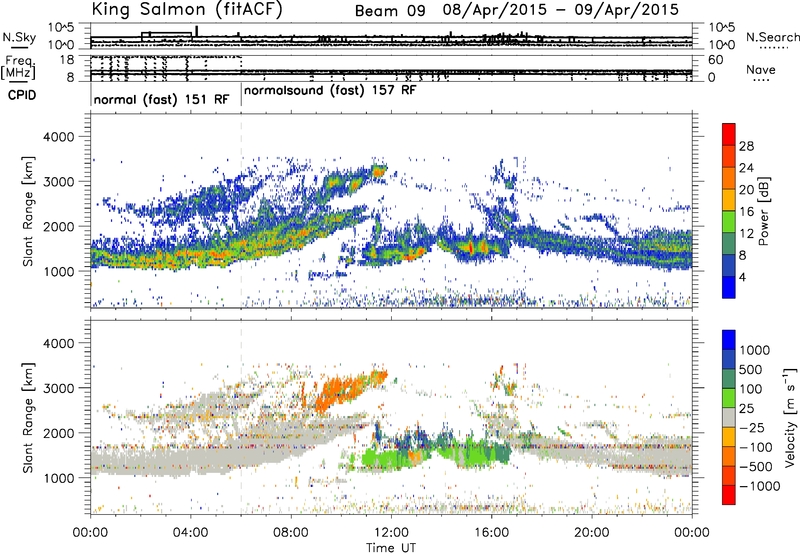Click the '12:00' time axis label
Viewport: 800px width, 554px height.
pyautogui.click(x=391, y=533)
